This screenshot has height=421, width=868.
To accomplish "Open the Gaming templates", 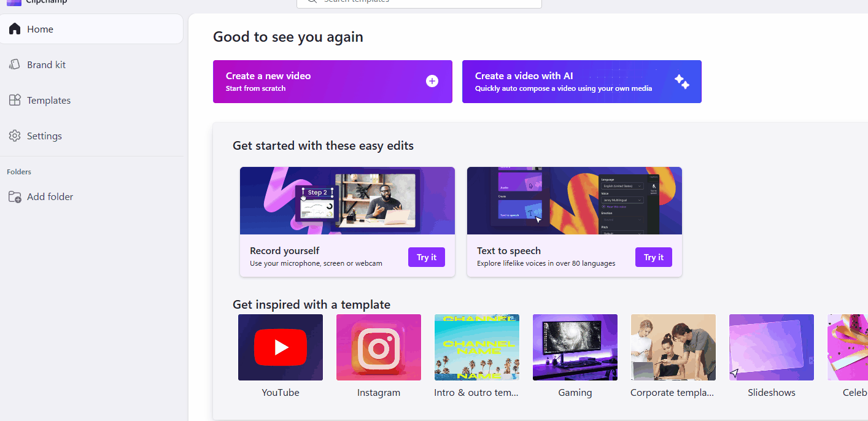I will (x=575, y=347).
